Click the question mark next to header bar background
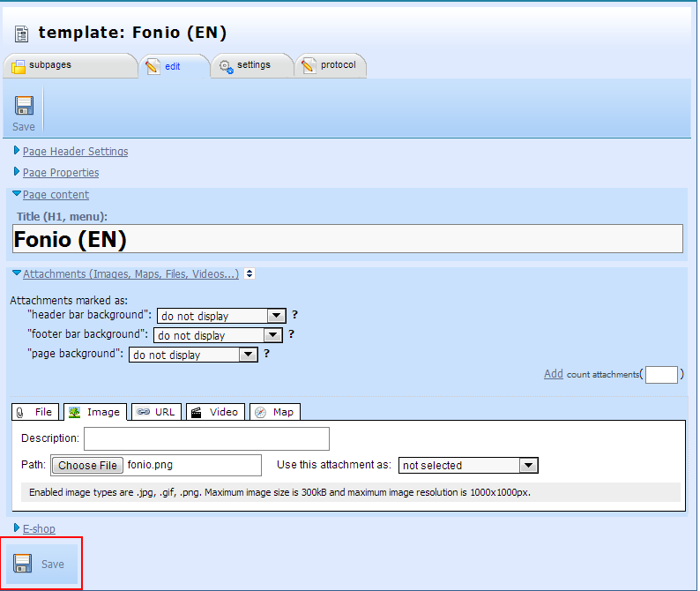The width and height of the screenshot is (700, 591). [x=295, y=315]
